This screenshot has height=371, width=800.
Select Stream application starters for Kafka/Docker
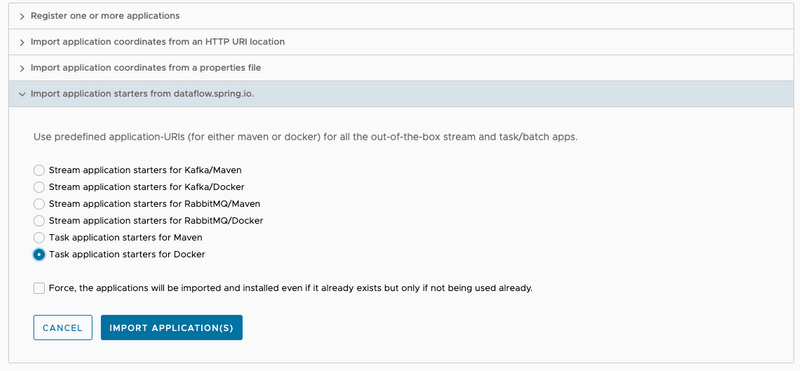[x=39, y=187]
